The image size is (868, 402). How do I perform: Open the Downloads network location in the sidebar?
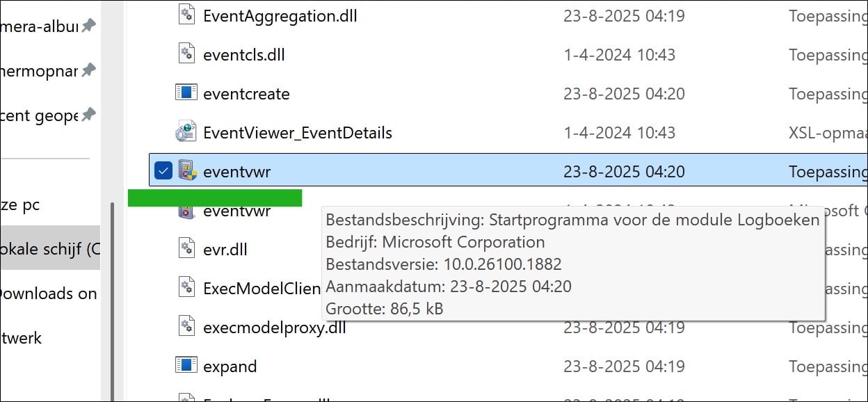(47, 294)
